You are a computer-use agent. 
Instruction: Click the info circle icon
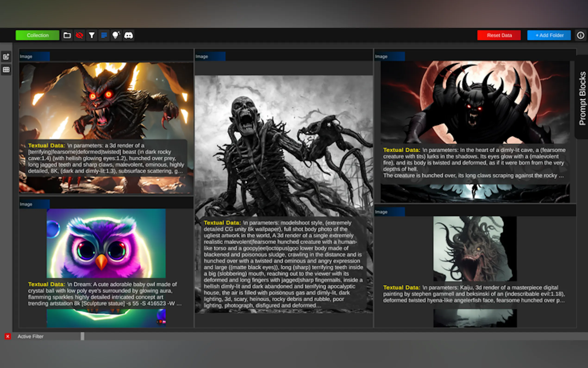click(x=580, y=35)
